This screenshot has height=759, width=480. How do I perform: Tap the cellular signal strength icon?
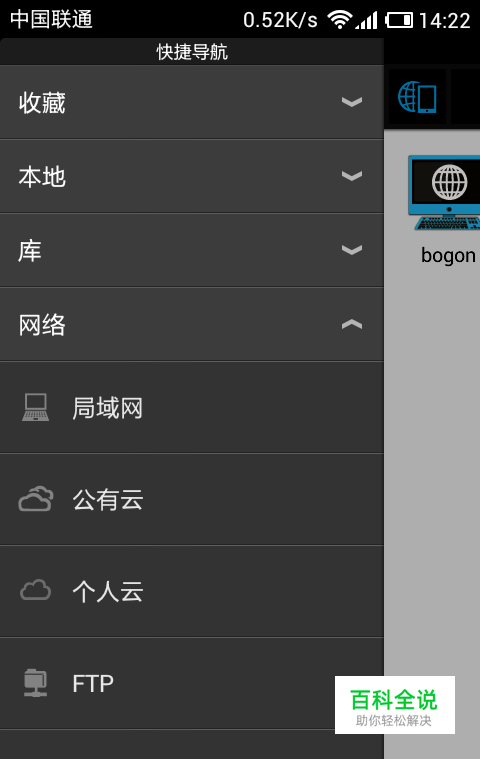366,20
